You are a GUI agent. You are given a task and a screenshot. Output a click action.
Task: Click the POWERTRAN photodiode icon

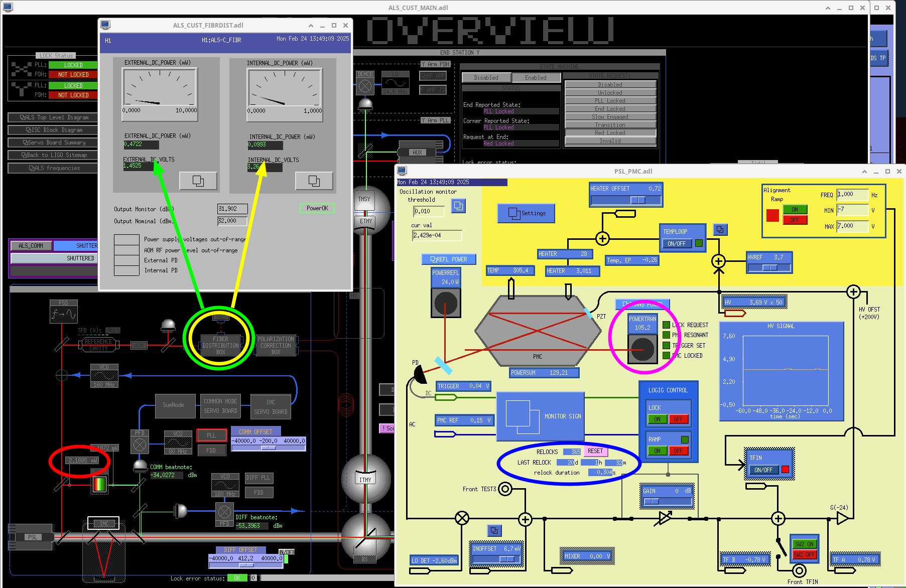(642, 348)
